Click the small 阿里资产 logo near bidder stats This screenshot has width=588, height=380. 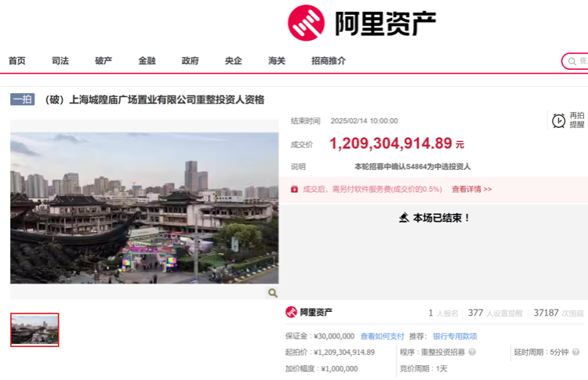[291, 312]
